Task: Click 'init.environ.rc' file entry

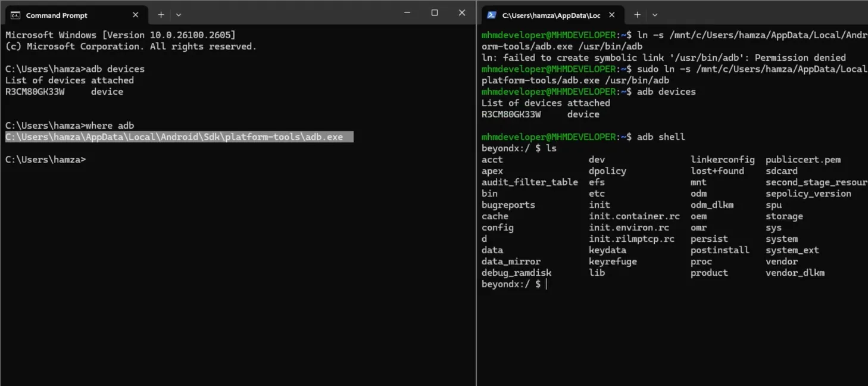Action: click(629, 228)
